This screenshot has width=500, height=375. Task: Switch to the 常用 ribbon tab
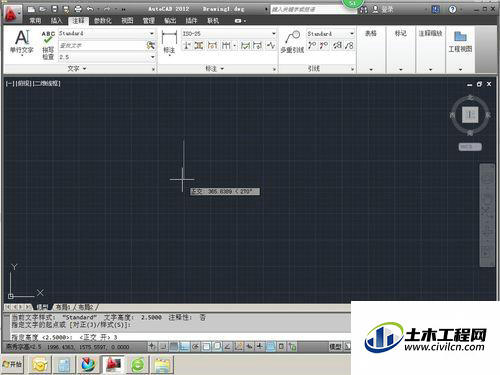pyautogui.click(x=35, y=21)
